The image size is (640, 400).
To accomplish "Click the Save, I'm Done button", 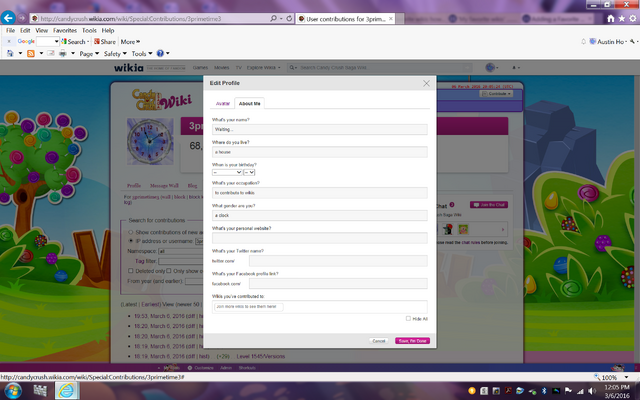I will coord(412,340).
